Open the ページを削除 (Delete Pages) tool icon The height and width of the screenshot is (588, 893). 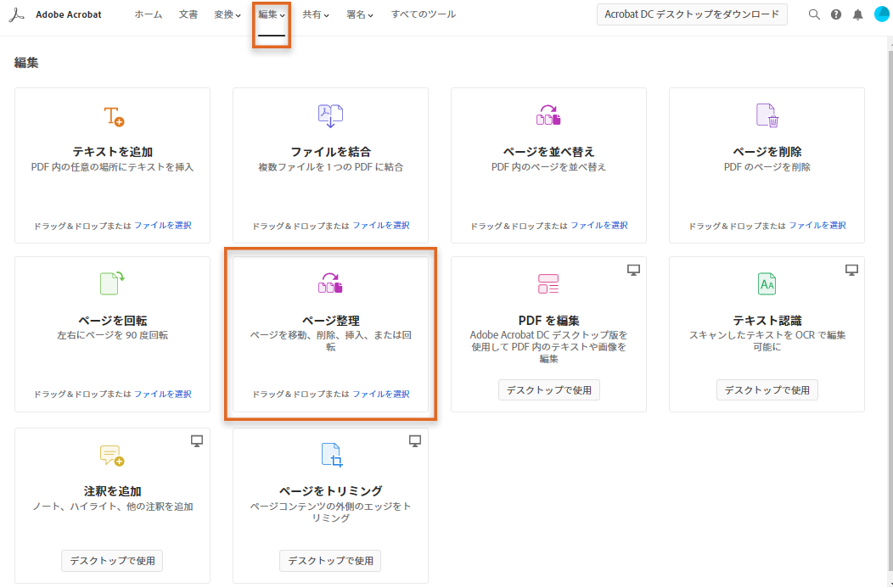coord(766,116)
